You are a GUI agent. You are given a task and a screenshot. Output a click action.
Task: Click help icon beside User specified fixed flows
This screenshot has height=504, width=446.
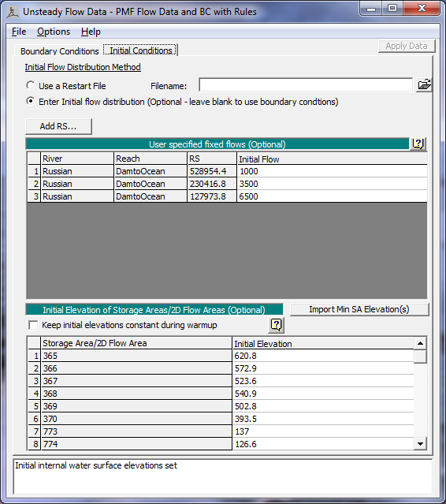tap(418, 144)
